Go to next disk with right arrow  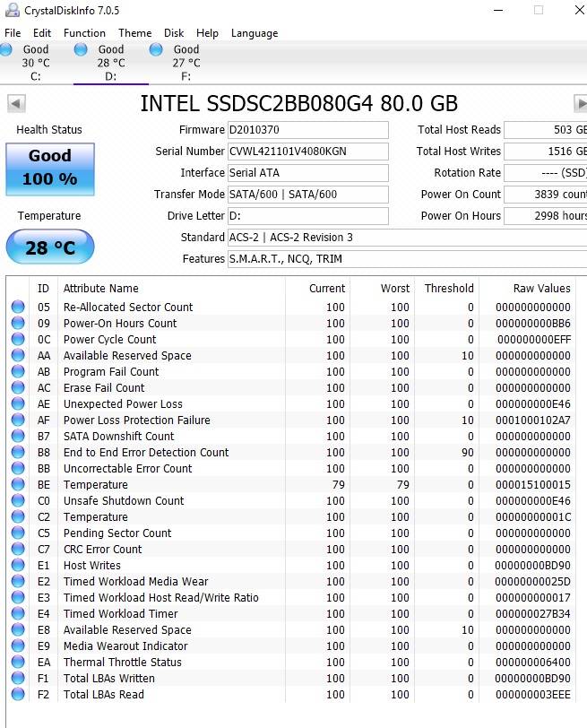tap(580, 103)
